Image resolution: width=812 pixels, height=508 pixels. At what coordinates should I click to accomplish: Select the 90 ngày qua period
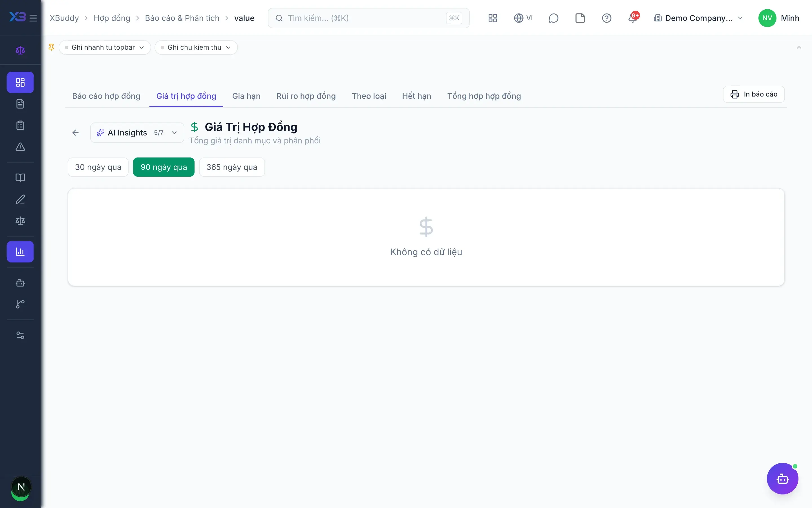[164, 167]
